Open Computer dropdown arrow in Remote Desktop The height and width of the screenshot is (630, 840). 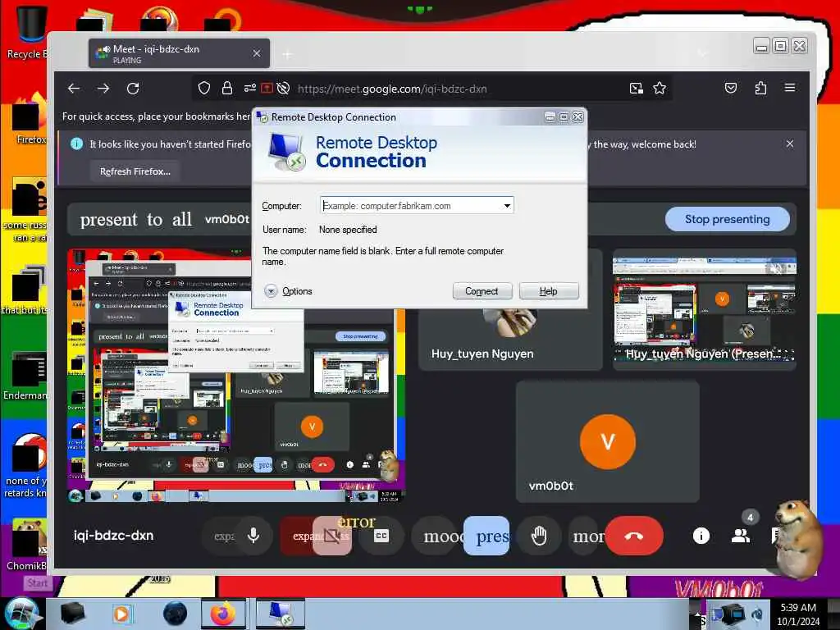[507, 206]
